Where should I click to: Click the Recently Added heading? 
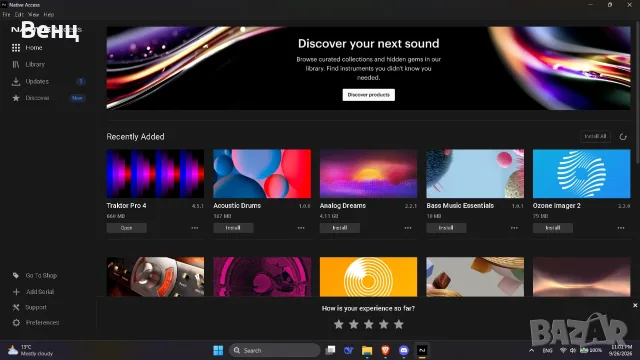click(136, 137)
